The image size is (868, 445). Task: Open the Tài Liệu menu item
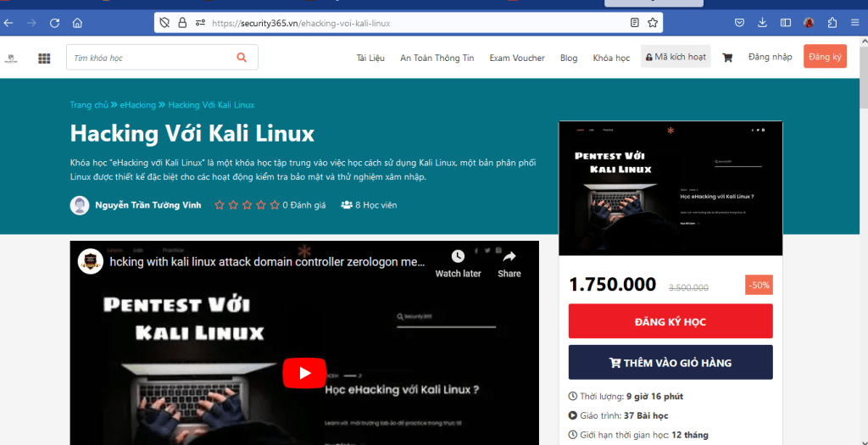point(370,58)
